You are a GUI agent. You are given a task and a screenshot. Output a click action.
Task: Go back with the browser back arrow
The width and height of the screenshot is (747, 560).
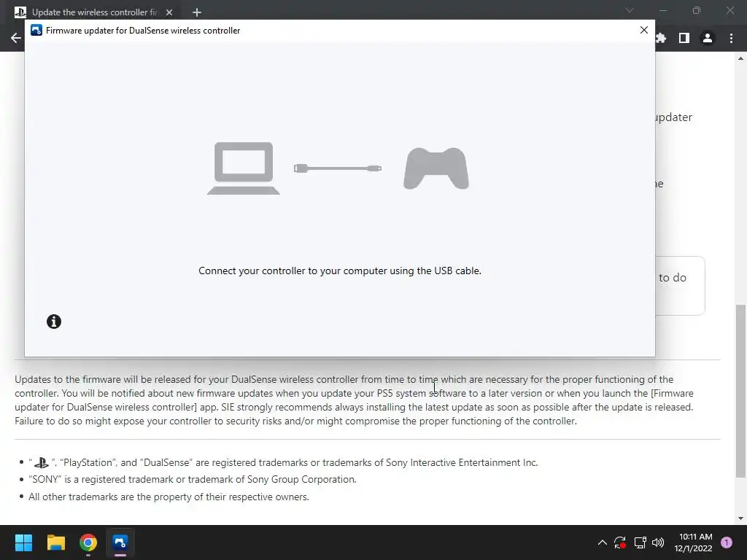(16, 38)
